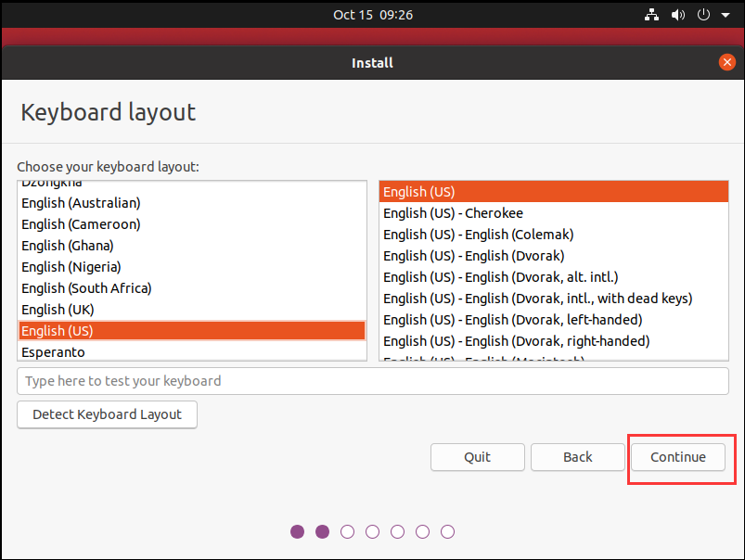Expand the system menu dropdown arrow
The width and height of the screenshot is (745, 560).
(x=725, y=15)
